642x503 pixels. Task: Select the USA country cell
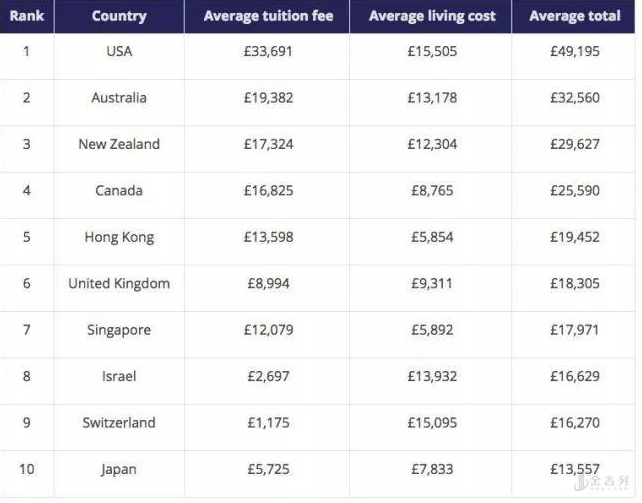click(119, 51)
